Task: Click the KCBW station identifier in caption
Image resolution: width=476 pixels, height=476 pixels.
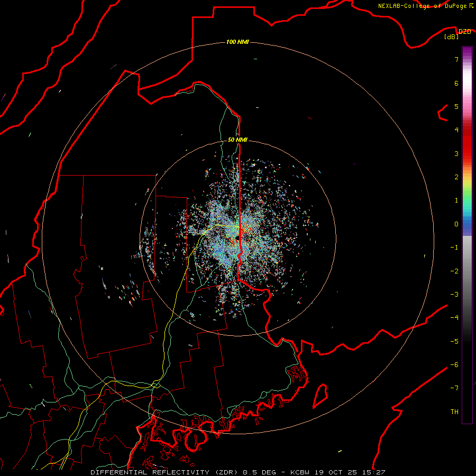Action: [300, 472]
